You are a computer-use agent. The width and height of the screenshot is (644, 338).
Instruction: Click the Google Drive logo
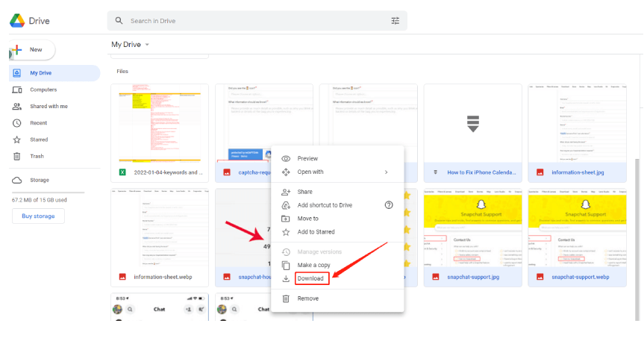(x=18, y=20)
